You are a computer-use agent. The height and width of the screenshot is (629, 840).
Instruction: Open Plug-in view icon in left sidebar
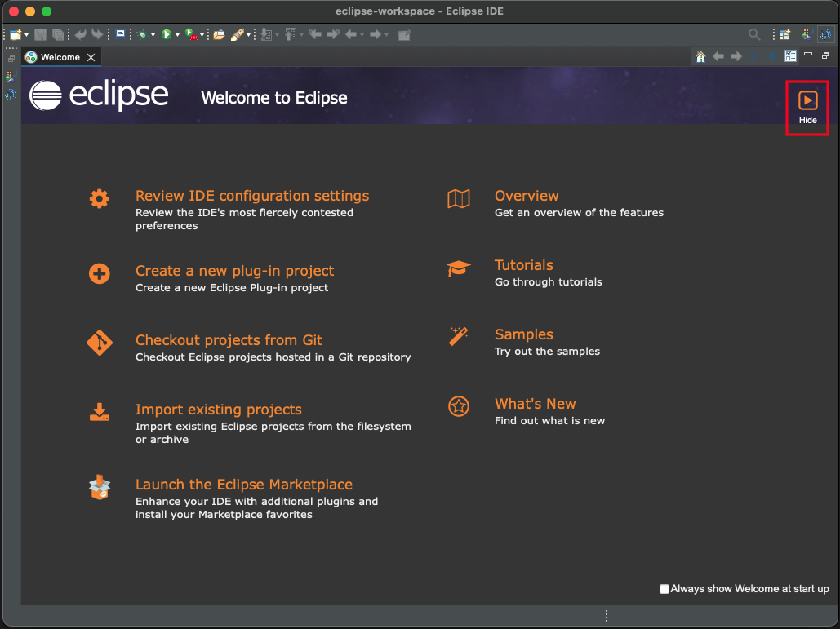point(11,77)
